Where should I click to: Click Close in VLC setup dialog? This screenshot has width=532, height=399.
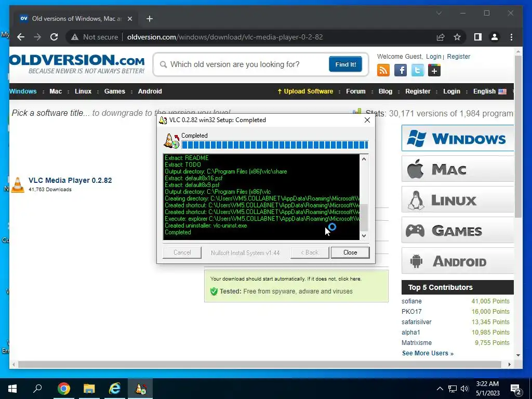[x=350, y=252]
